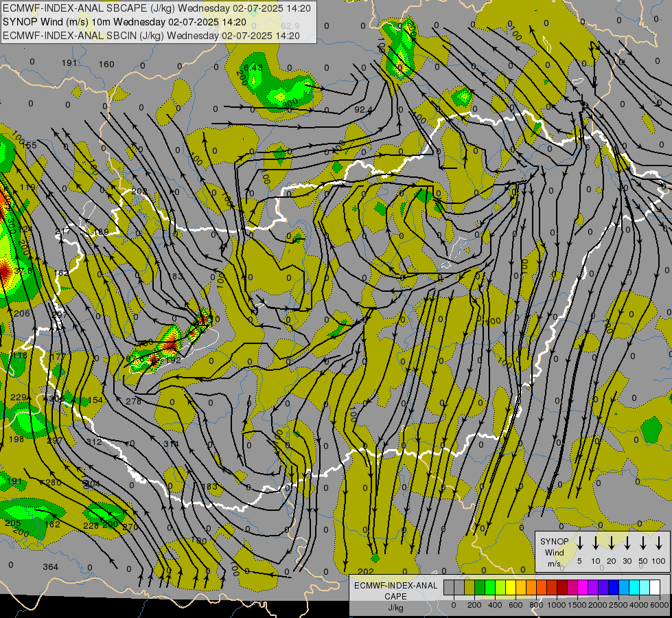Viewport: 672px width, 618px height.
Task: Click the 'J/kg' unit label in legend
Action: pos(395,608)
